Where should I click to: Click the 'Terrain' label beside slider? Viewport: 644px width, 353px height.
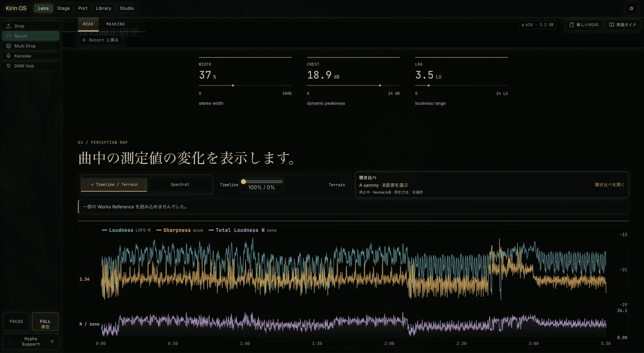(x=337, y=185)
